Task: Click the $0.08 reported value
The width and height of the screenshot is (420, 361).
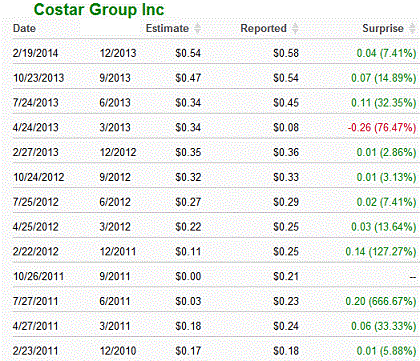Action: point(286,127)
